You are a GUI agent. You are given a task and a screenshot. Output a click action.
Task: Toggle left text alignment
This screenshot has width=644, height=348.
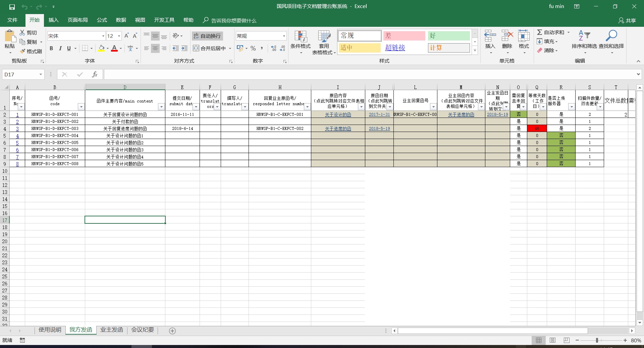(147, 49)
